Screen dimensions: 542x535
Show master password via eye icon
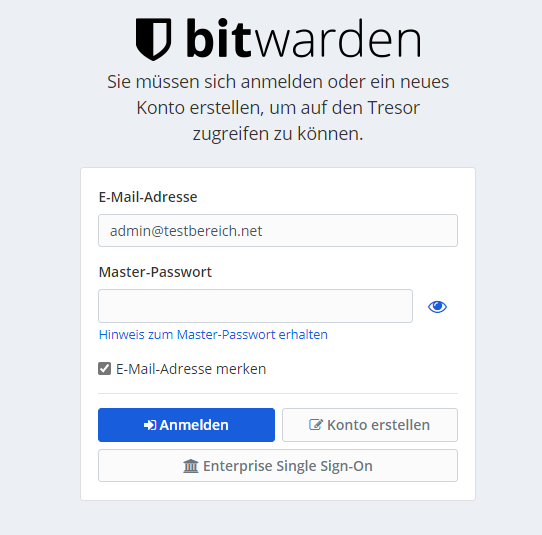pos(437,307)
